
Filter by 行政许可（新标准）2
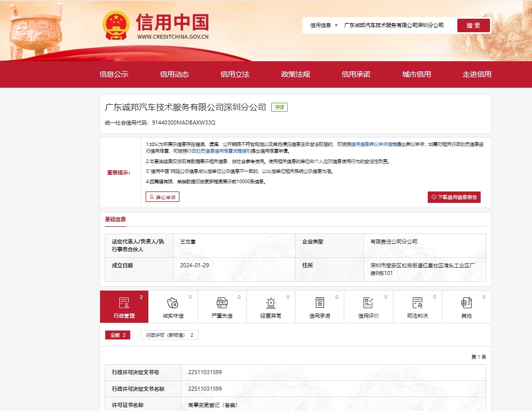coord(170,335)
